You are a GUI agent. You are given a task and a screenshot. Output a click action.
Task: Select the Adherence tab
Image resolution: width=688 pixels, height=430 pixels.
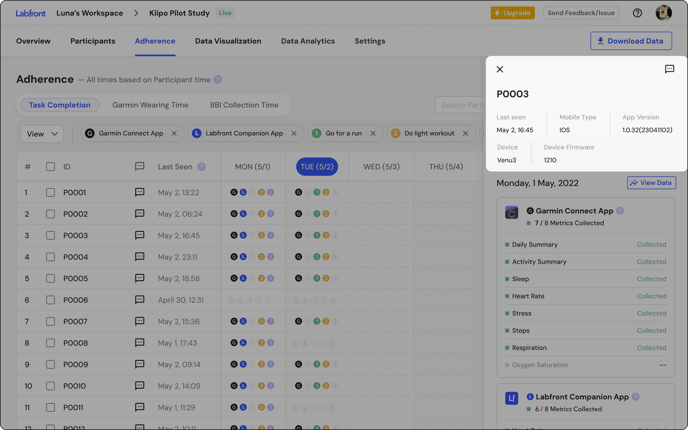155,41
